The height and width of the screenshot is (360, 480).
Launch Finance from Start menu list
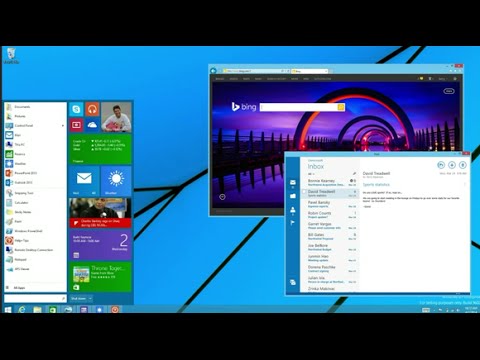coord(35,154)
